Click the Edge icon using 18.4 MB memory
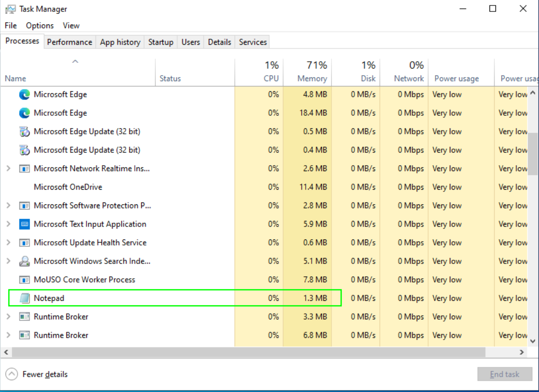This screenshot has height=392, width=539. [25, 113]
